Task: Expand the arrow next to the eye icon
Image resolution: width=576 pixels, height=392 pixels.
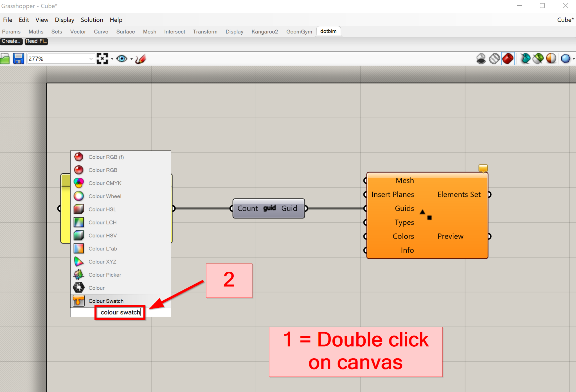Action: pos(131,59)
